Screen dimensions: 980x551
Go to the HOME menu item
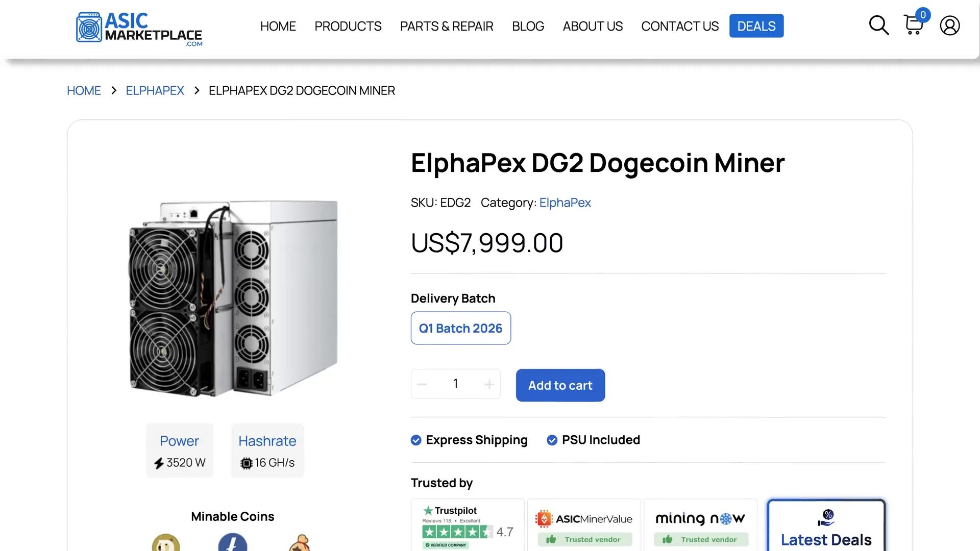pos(278,26)
